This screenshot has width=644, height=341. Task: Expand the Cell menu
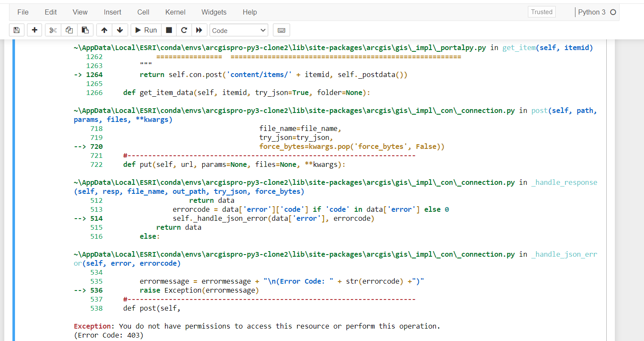pyautogui.click(x=144, y=12)
